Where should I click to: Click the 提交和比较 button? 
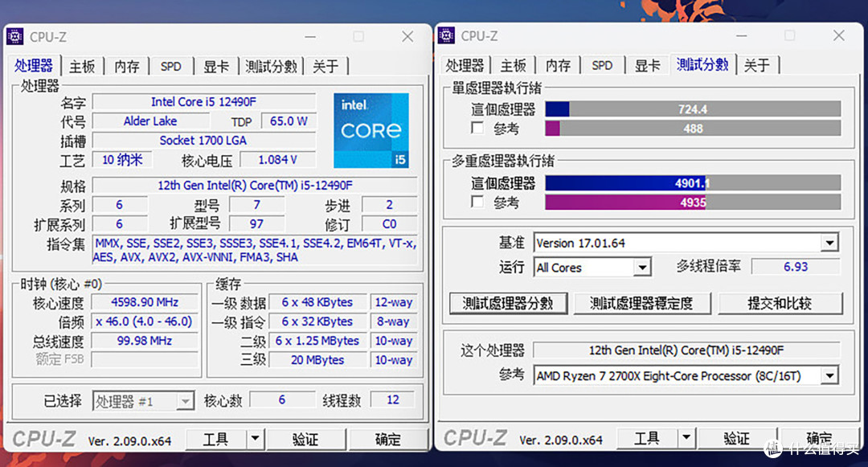pyautogui.click(x=780, y=303)
